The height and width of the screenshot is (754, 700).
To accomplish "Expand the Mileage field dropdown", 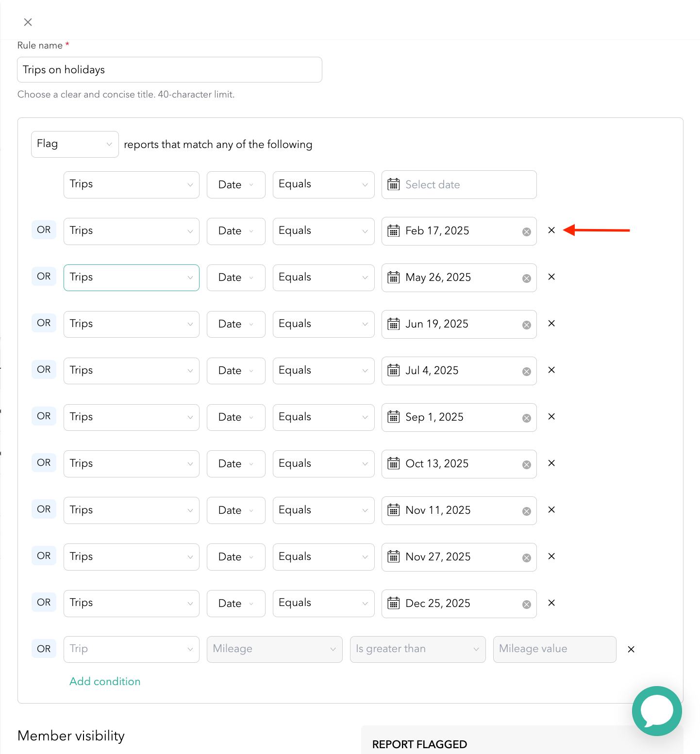I will [x=274, y=649].
